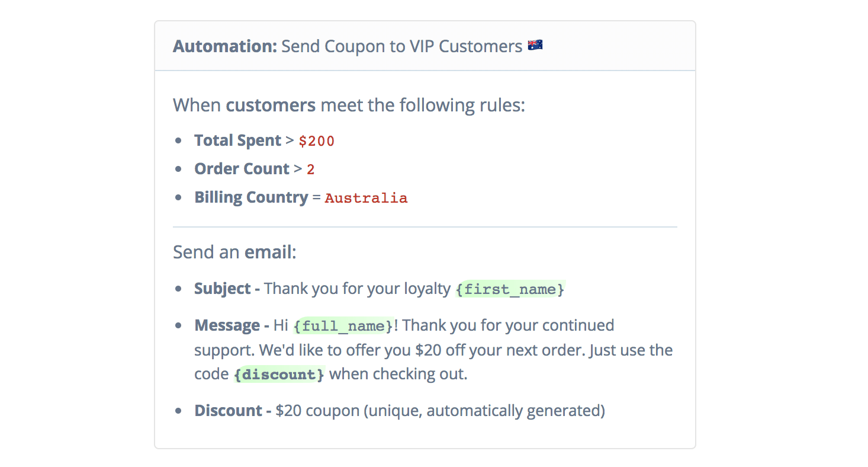The image size is (868, 467).
Task: Click the Subject label in email section
Action: 227,289
